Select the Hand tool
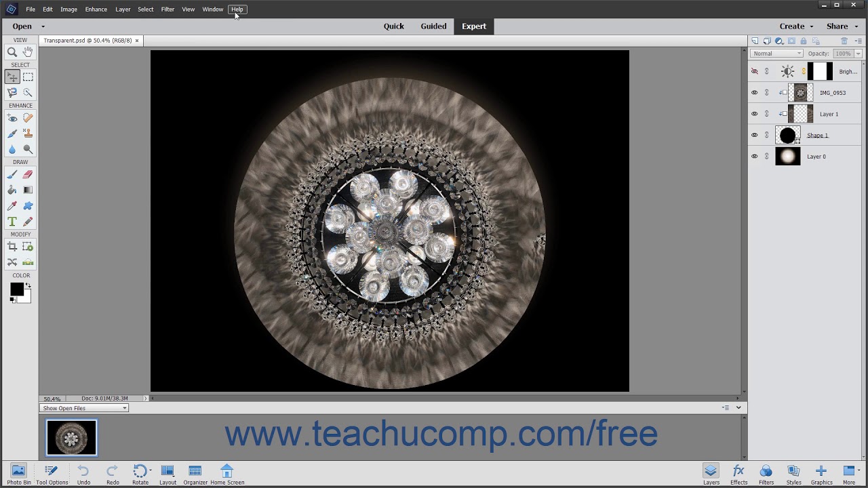Screen dimensions: 868x488 pos(28,52)
